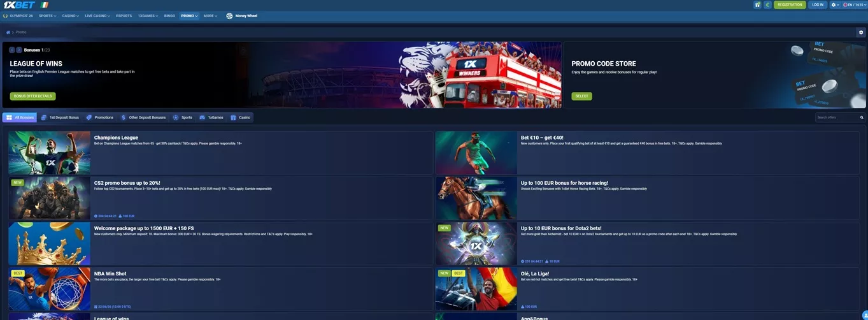Open the Bet €10 – get €40 thumbnail

[476, 153]
